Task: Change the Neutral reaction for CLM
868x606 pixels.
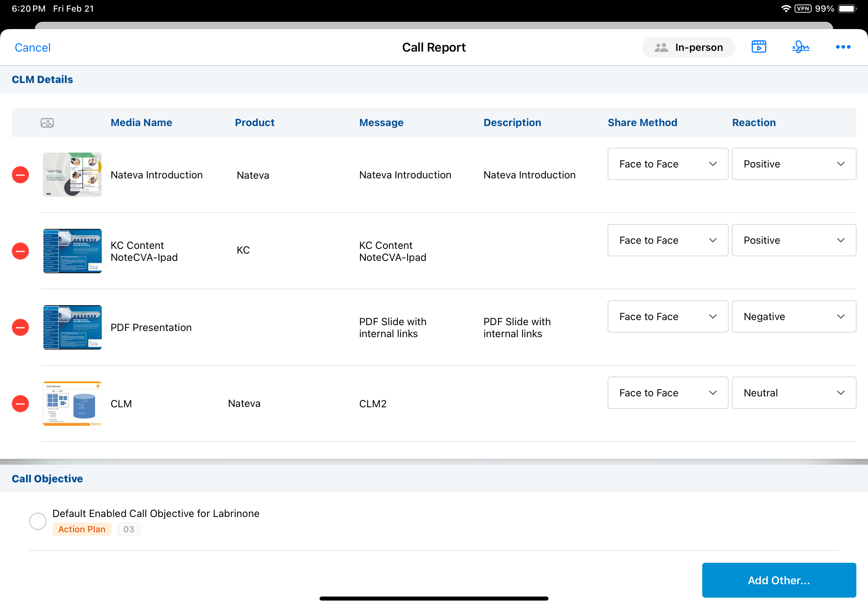Action: coord(793,393)
